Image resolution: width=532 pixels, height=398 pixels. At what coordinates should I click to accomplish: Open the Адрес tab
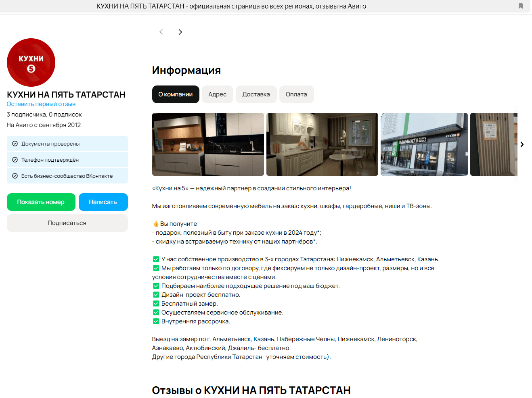pos(218,94)
